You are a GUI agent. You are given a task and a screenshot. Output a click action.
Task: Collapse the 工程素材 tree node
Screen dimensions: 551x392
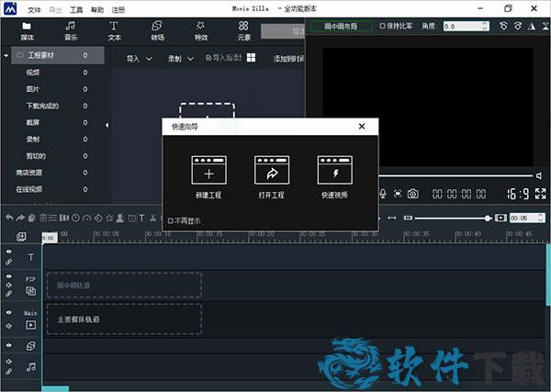click(6, 56)
